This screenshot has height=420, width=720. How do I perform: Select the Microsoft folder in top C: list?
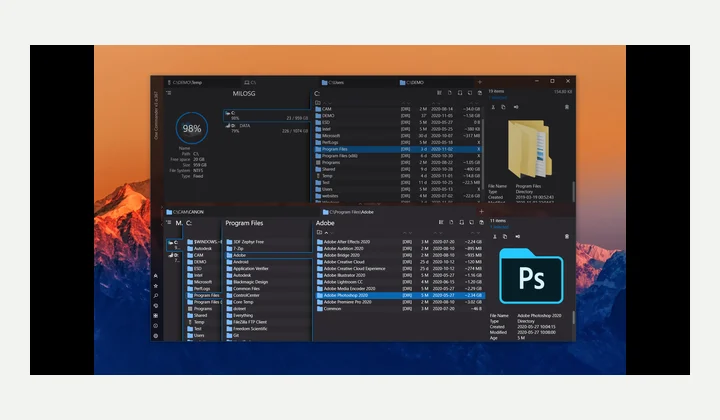click(398, 136)
